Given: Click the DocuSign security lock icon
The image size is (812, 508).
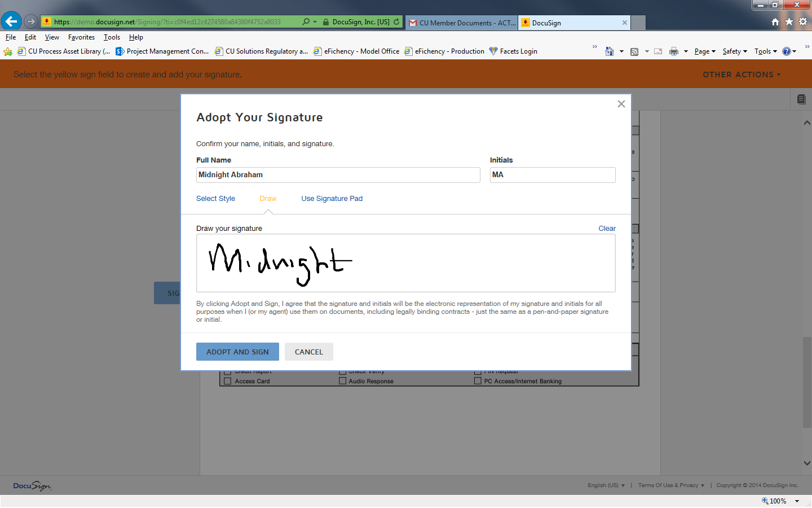Looking at the screenshot, I should pos(326,22).
